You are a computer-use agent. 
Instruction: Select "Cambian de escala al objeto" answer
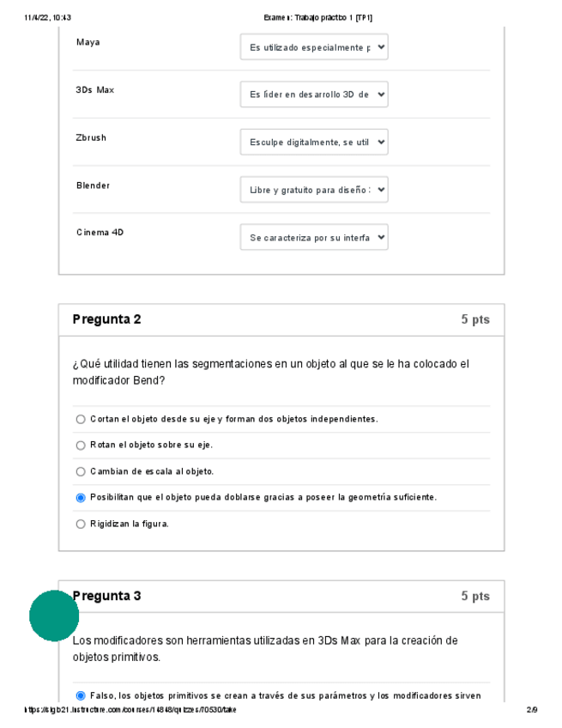[81, 471]
